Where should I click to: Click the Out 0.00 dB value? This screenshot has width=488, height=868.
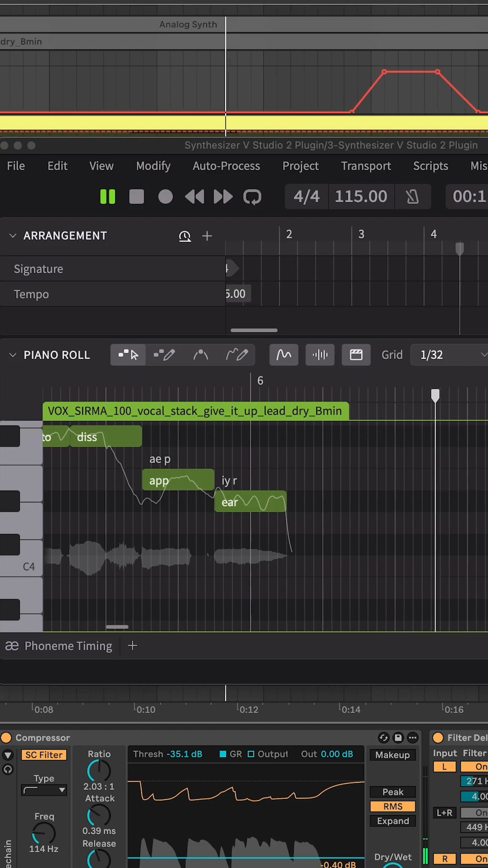pyautogui.click(x=337, y=754)
